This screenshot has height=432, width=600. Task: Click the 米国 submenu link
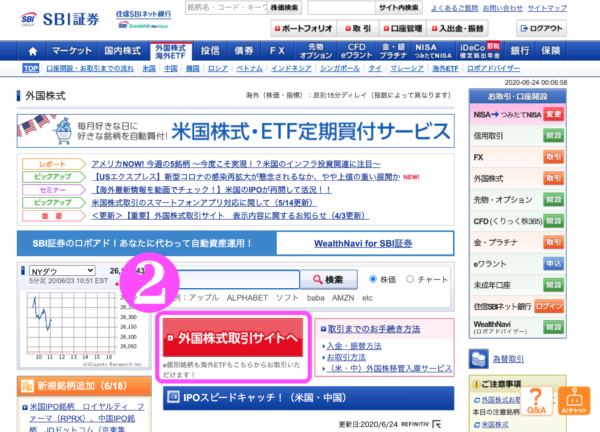[148, 68]
